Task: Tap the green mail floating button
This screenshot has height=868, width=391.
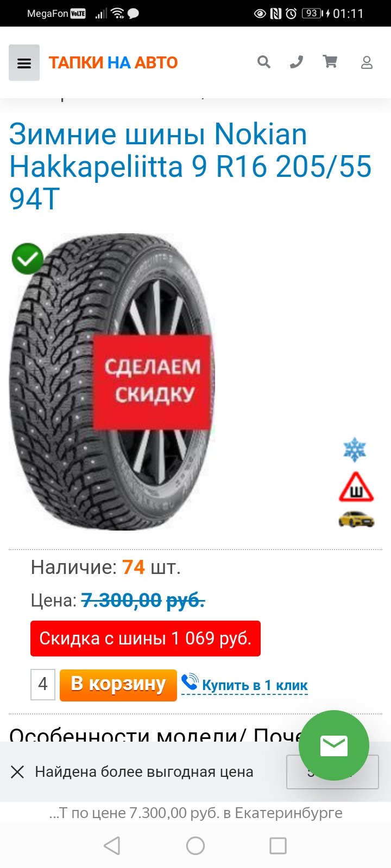Action: [334, 745]
